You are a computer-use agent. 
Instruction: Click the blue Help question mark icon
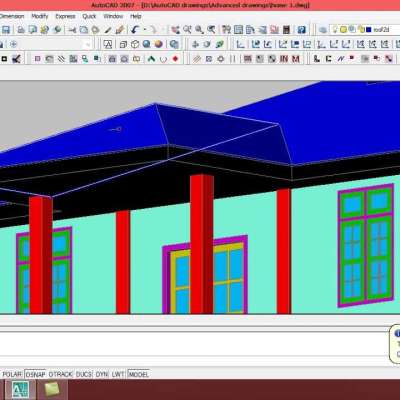coord(301,30)
